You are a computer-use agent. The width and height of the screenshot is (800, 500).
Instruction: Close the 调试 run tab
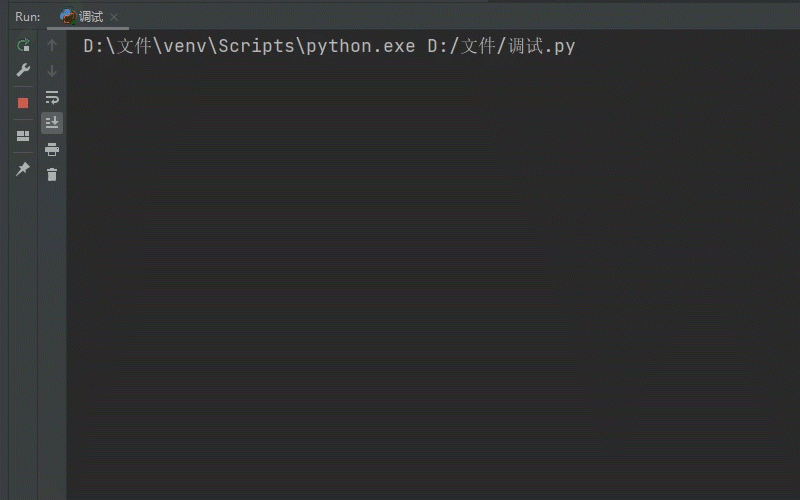click(114, 17)
